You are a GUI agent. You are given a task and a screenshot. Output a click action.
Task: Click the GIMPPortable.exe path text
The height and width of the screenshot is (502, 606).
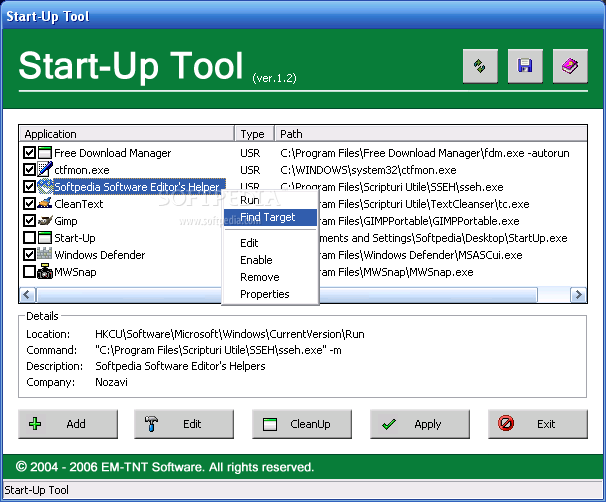419,221
